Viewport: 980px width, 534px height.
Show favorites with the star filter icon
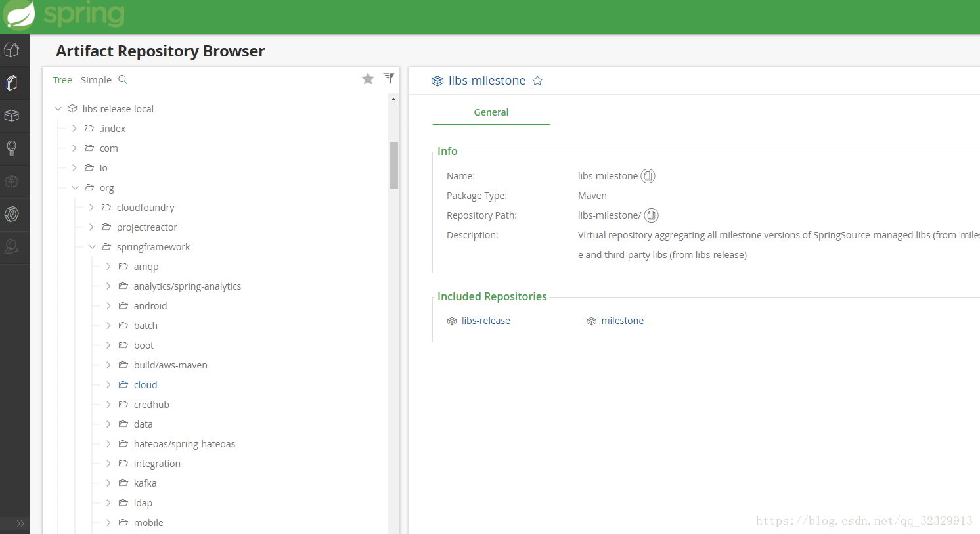(368, 79)
